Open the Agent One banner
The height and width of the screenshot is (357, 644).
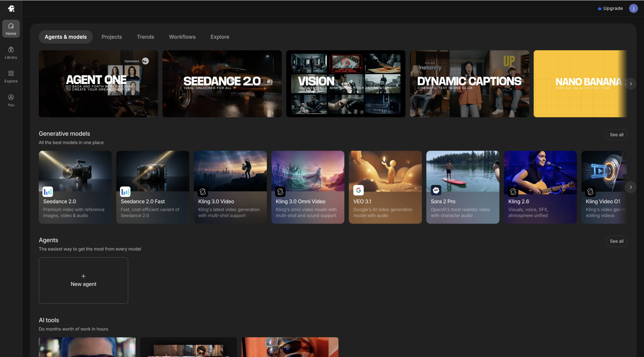tap(98, 84)
